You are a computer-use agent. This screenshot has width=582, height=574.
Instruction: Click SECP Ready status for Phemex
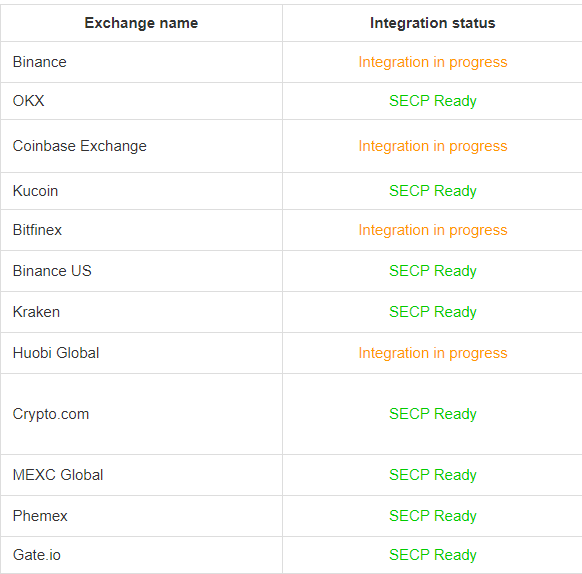(x=433, y=516)
